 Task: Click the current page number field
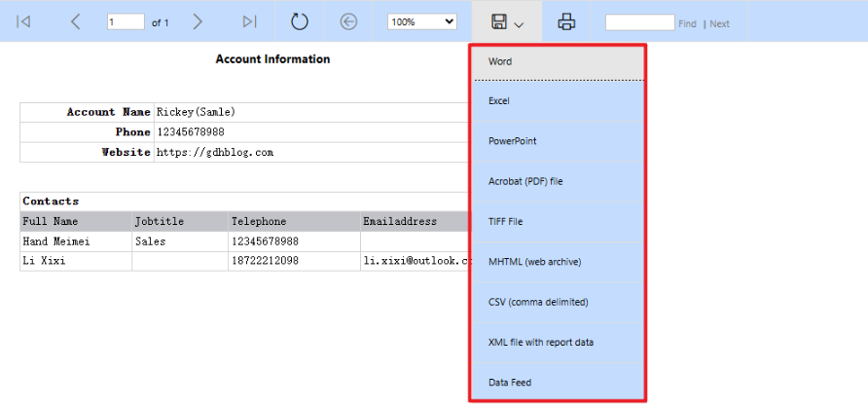pyautogui.click(x=126, y=22)
